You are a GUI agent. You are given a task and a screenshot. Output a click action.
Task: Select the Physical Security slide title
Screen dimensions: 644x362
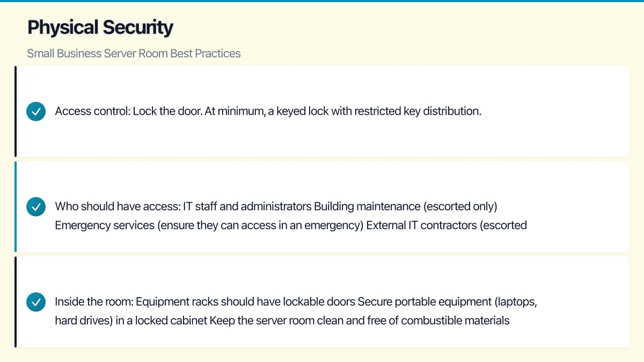pyautogui.click(x=100, y=27)
